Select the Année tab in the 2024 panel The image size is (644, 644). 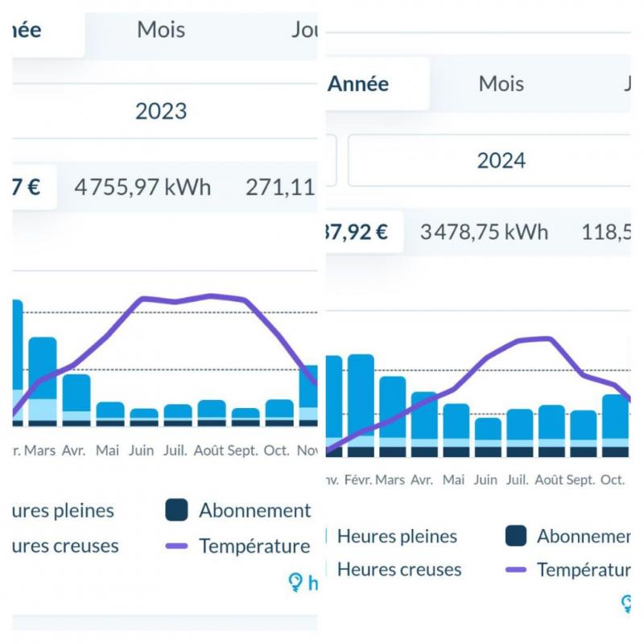(x=358, y=84)
